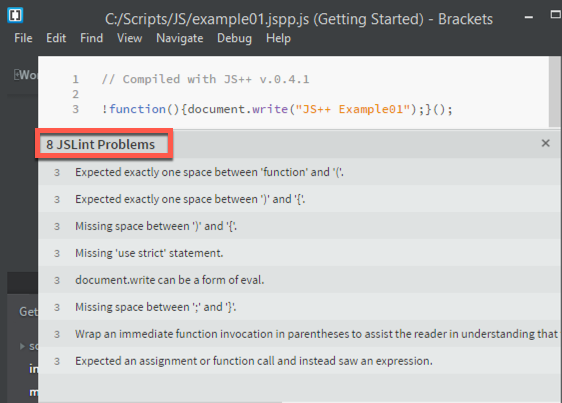Select the "Wrap an immediate function invocation" problem
Image resolution: width=562 pixels, height=403 pixels.
[300, 334]
